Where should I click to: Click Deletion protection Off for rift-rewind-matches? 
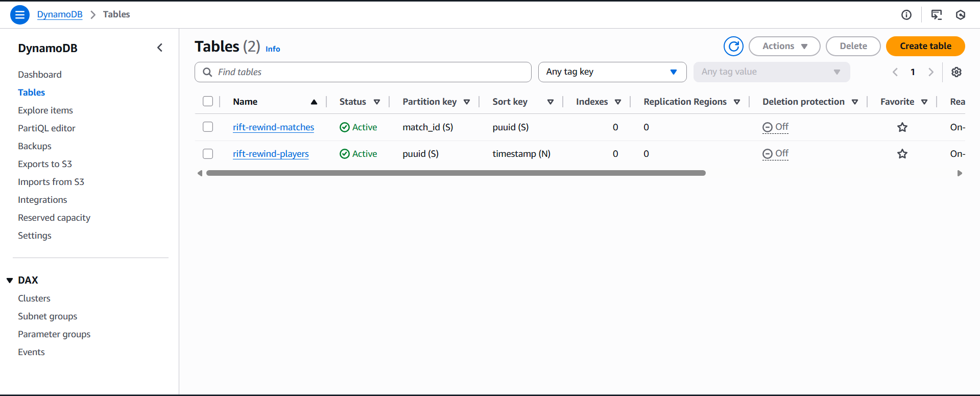(x=775, y=127)
